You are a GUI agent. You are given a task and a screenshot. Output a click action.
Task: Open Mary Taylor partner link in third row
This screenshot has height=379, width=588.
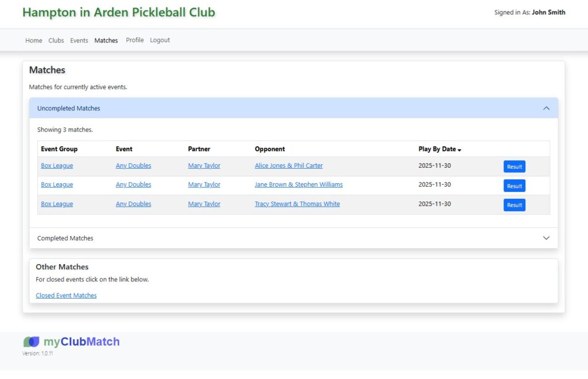(204, 204)
